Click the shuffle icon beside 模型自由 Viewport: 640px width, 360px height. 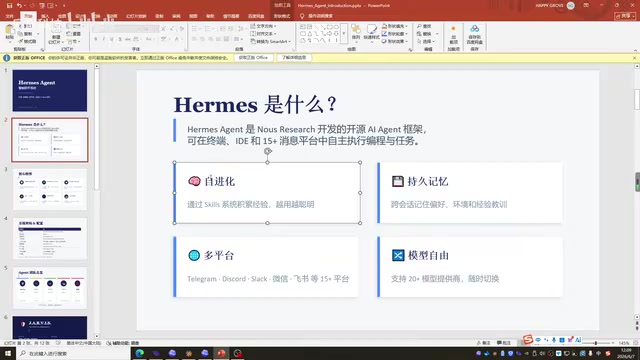[398, 255]
